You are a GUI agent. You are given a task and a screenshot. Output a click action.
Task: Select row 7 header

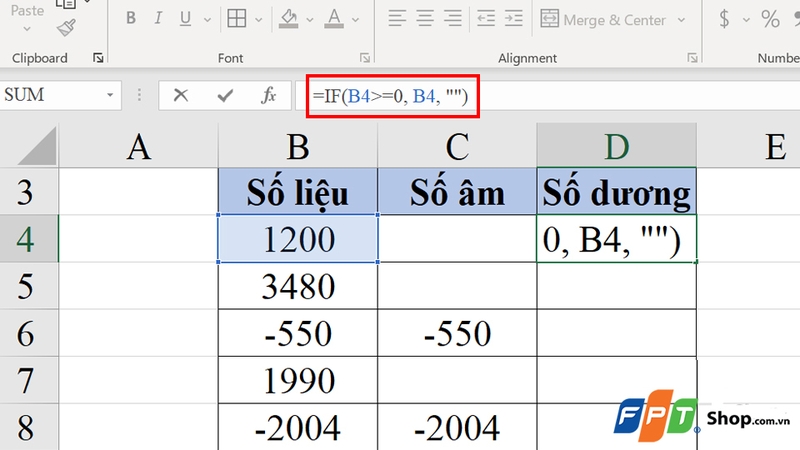[x=29, y=380]
